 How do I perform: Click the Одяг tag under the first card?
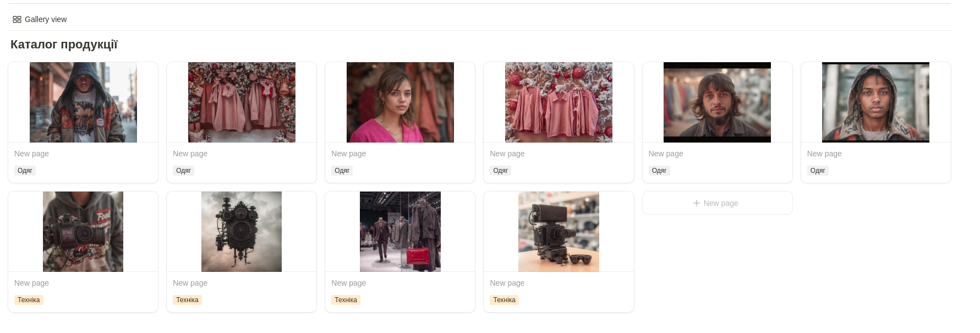(x=25, y=171)
